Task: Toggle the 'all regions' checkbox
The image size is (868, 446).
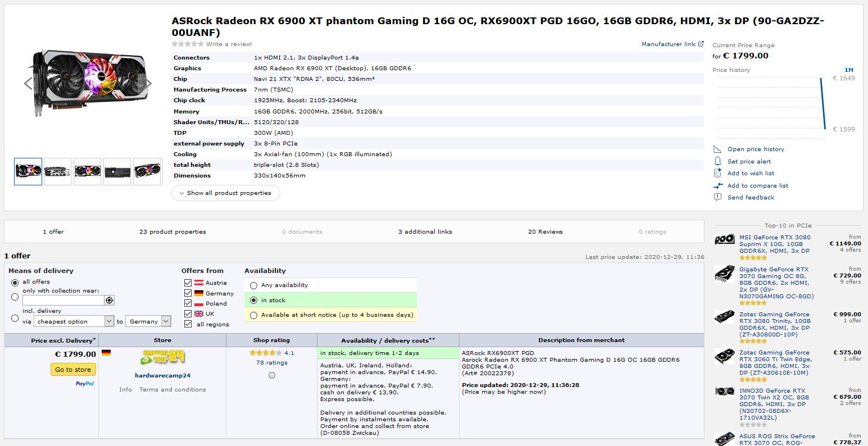Action: click(x=188, y=324)
